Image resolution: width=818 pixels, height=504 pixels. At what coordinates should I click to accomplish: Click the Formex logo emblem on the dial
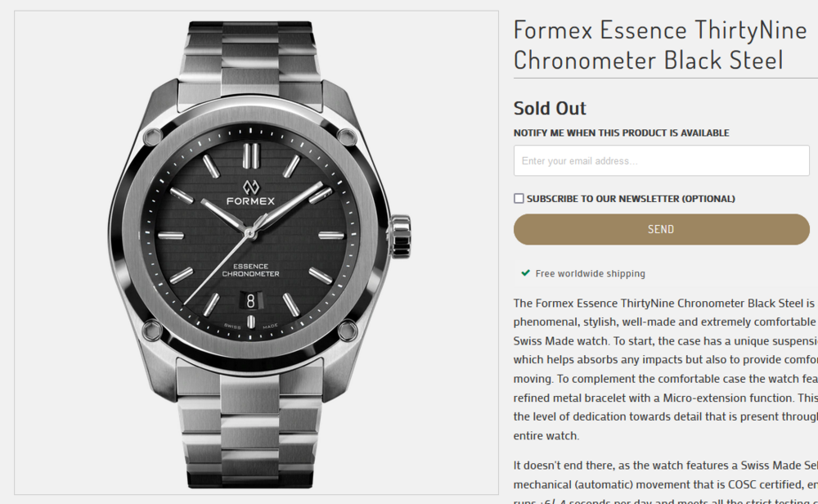point(250,186)
